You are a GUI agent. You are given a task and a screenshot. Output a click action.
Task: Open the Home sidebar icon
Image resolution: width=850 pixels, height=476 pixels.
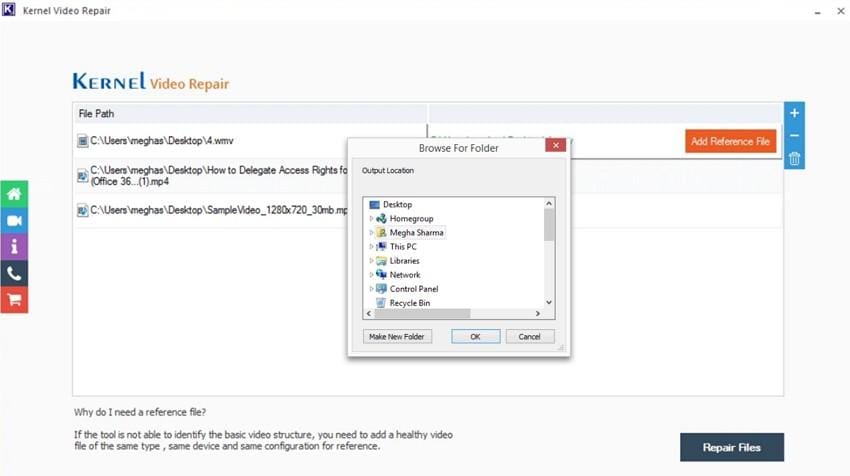14,194
